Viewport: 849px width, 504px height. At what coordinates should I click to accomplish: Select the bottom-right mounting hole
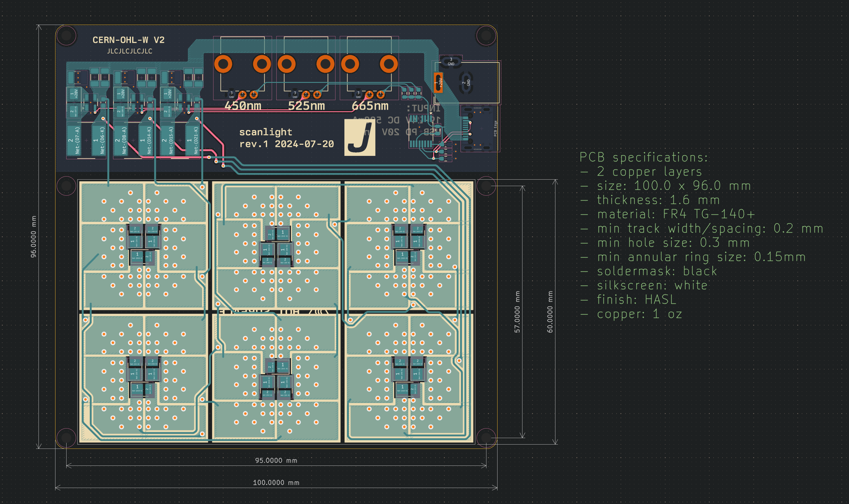486,438
